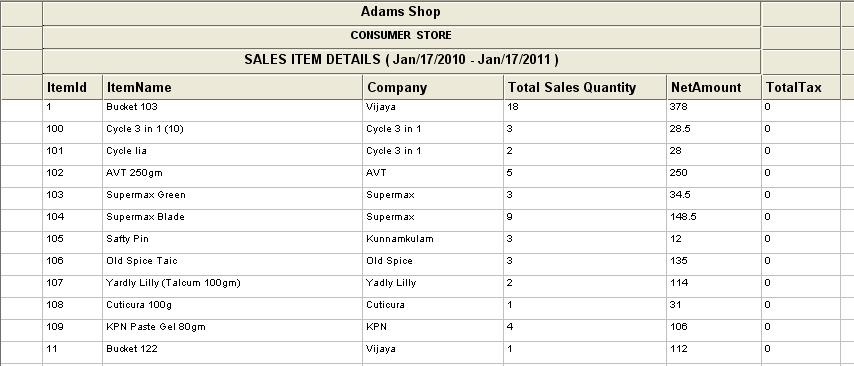Select the CONSUMER STORE subtitle cell
The image size is (854, 366).
[x=401, y=37]
